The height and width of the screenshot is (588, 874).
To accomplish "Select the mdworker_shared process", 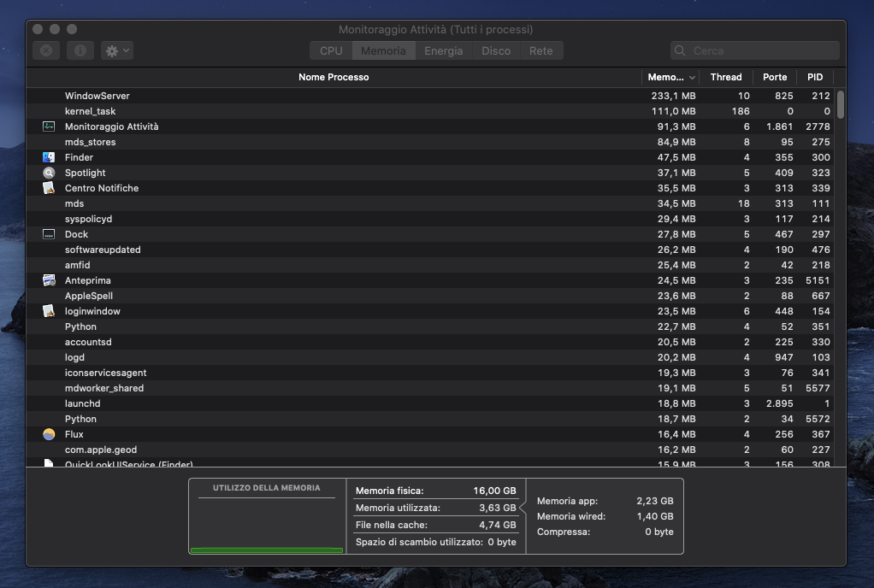I will (x=430, y=388).
